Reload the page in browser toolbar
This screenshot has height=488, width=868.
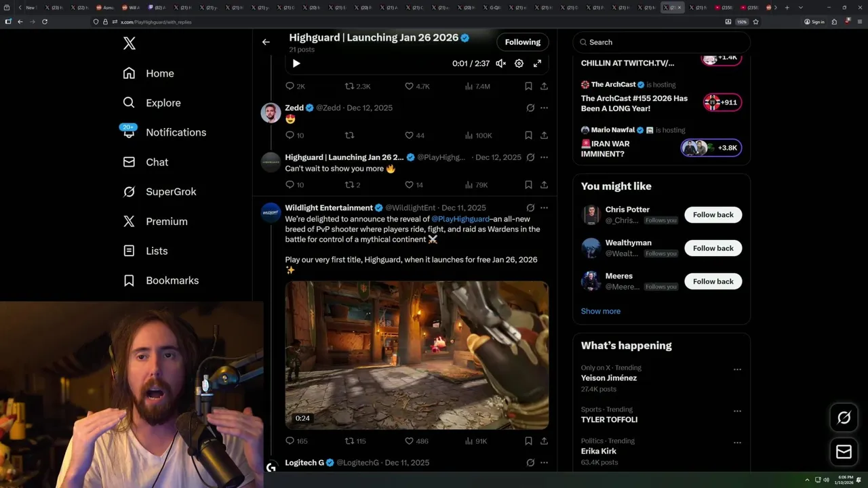tap(45, 22)
